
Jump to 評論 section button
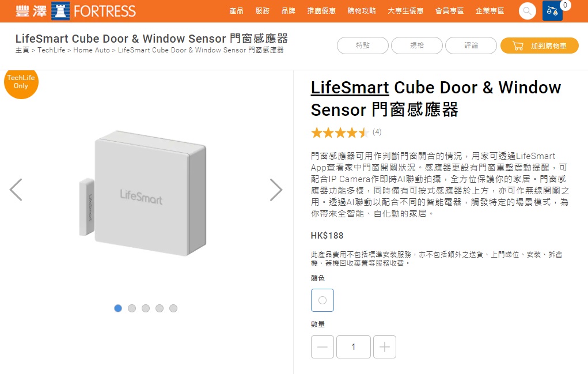[471, 46]
